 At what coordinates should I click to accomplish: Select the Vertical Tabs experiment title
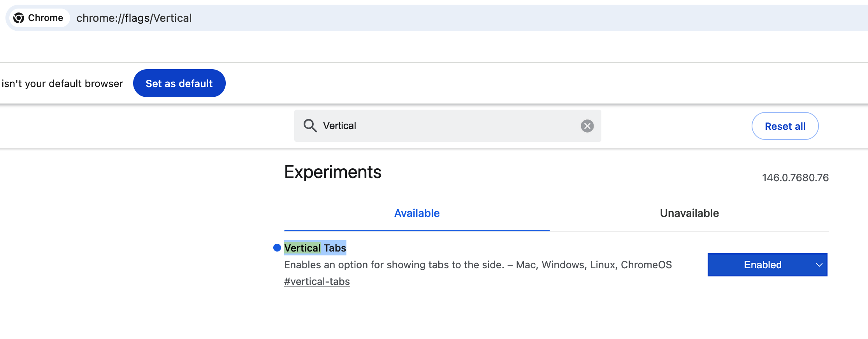coord(315,248)
